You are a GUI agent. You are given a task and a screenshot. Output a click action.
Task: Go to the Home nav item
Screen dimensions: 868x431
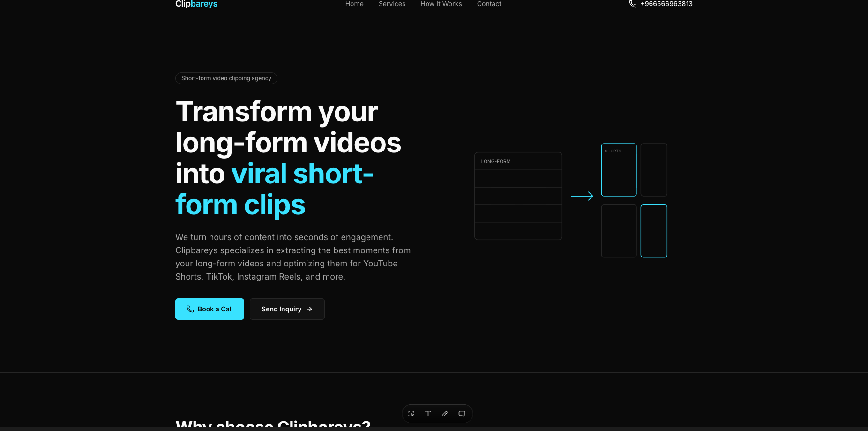[354, 4]
